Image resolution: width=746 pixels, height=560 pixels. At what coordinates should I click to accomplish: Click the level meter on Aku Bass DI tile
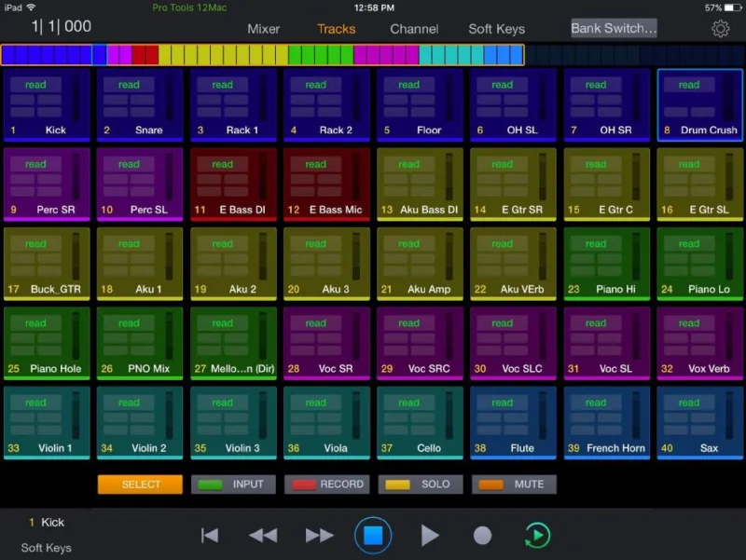pos(449,176)
